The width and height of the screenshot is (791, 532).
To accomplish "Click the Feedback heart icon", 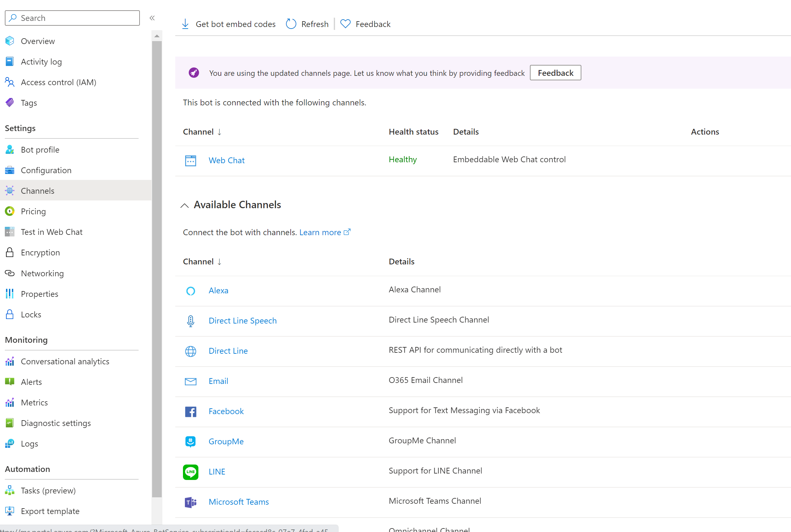I will [x=346, y=24].
